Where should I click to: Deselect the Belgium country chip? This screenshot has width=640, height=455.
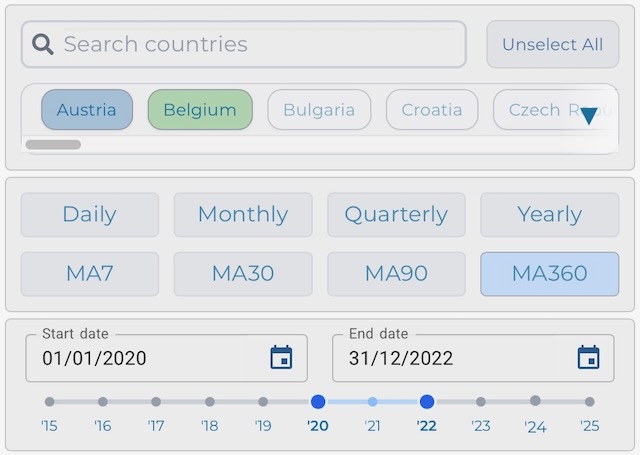200,110
